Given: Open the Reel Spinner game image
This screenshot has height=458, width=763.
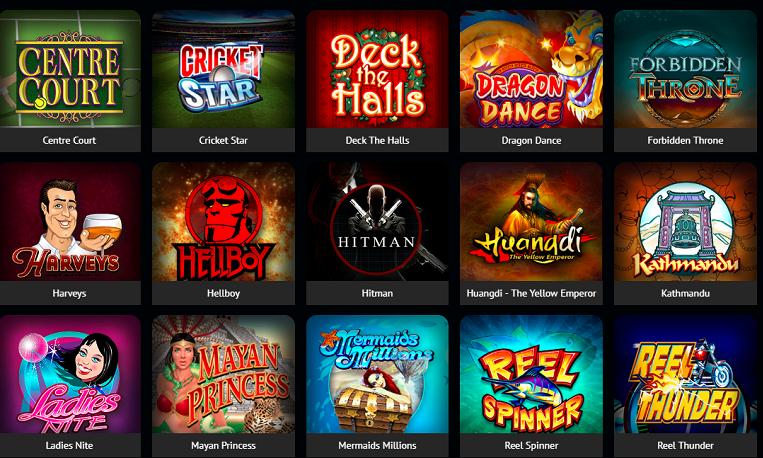Looking at the screenshot, I should tap(531, 374).
